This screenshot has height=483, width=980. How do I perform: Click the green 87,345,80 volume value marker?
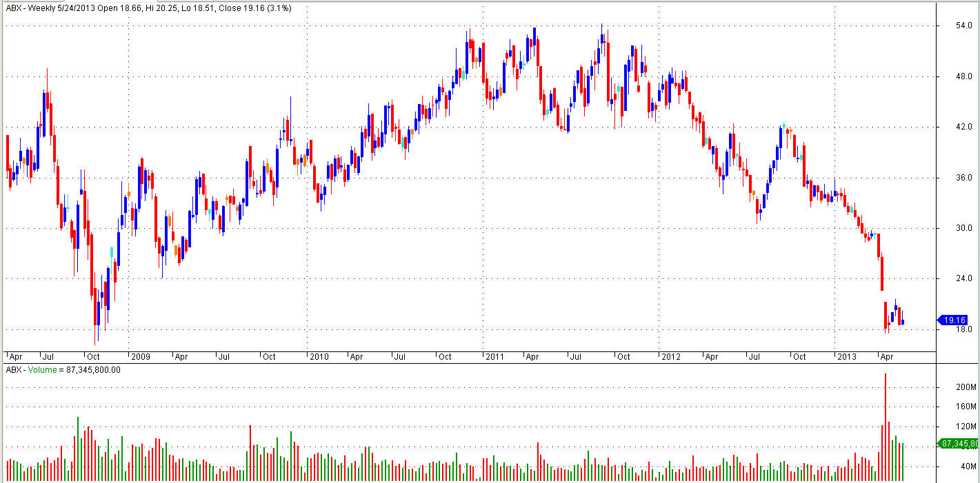[958, 444]
